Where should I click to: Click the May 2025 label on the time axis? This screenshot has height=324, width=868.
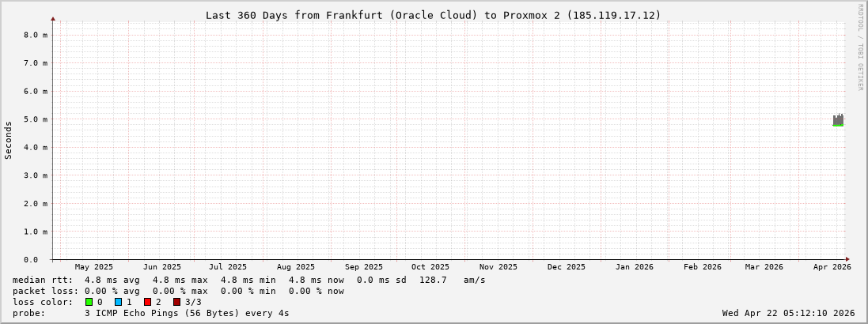94,267
